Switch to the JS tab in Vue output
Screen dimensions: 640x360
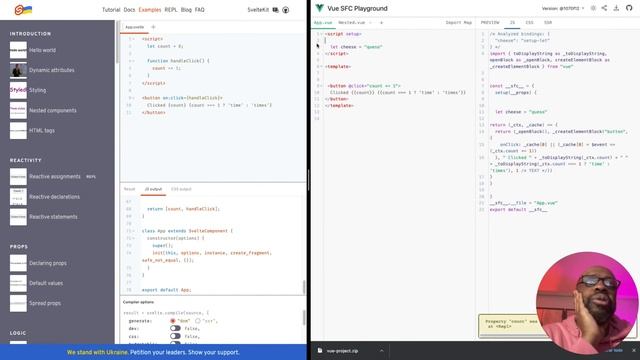(x=512, y=23)
